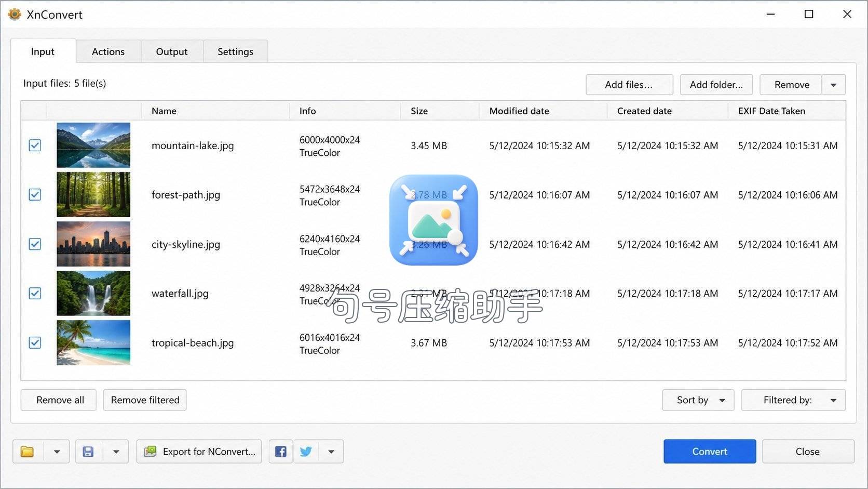Viewport: 868px width, 489px height.
Task: Share via the Twitter bird icon
Action: click(306, 452)
